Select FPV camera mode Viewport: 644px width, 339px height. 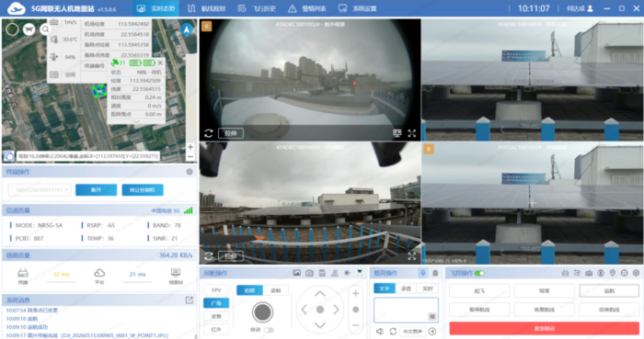click(x=216, y=289)
